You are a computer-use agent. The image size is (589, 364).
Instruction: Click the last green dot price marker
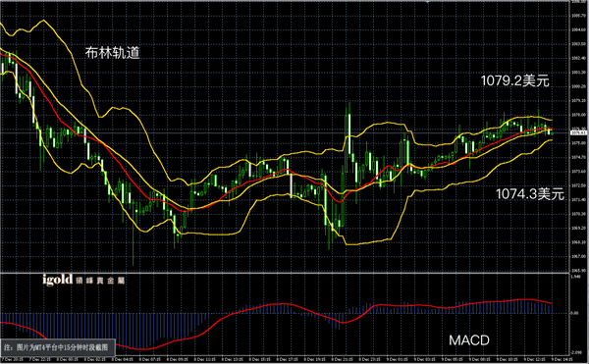[x=552, y=133]
